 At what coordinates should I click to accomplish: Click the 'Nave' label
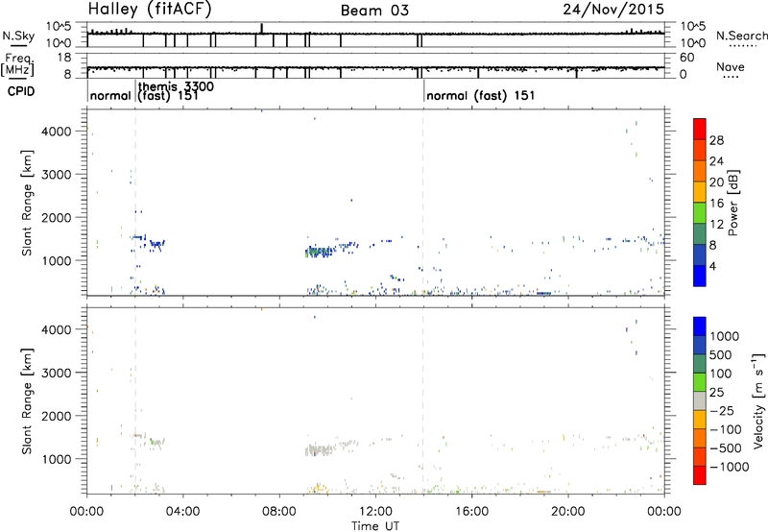click(731, 66)
